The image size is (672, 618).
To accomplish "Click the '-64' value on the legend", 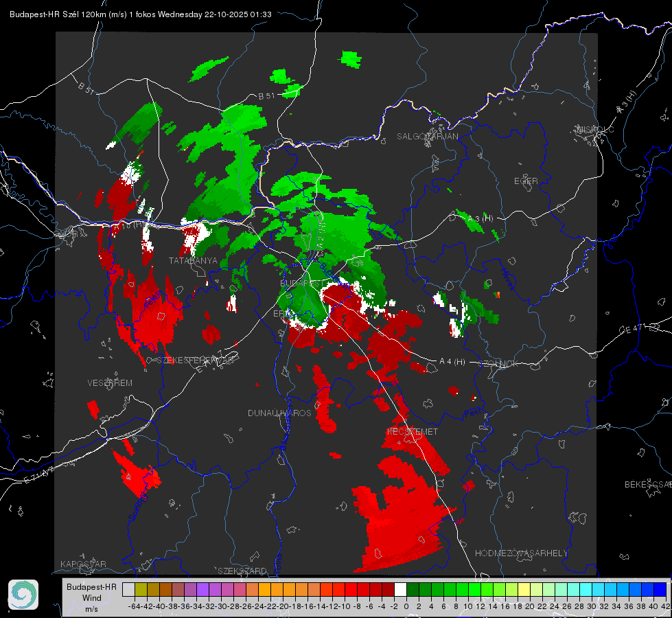I will pos(134,606).
